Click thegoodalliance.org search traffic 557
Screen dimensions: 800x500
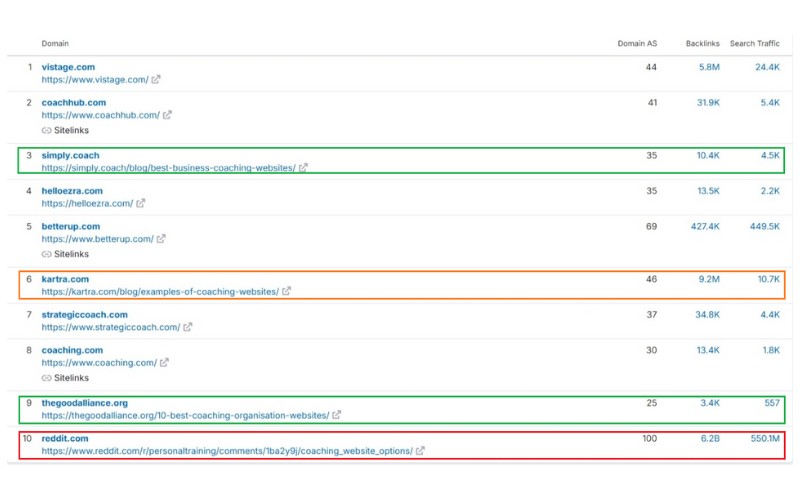coord(772,403)
